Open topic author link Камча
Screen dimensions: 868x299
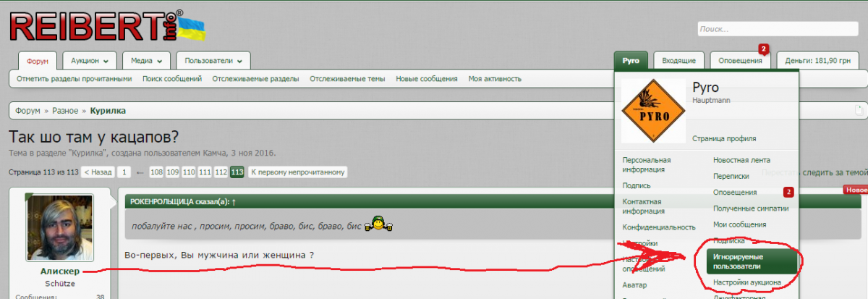pyautogui.click(x=211, y=153)
